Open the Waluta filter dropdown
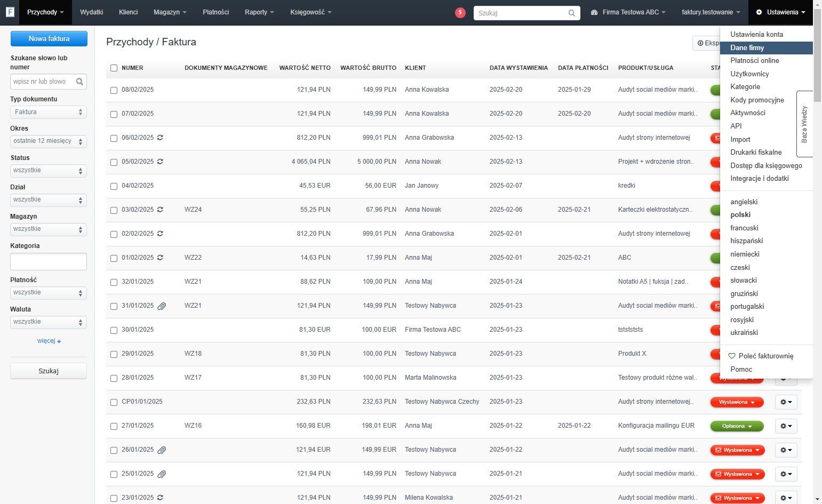 (x=49, y=322)
